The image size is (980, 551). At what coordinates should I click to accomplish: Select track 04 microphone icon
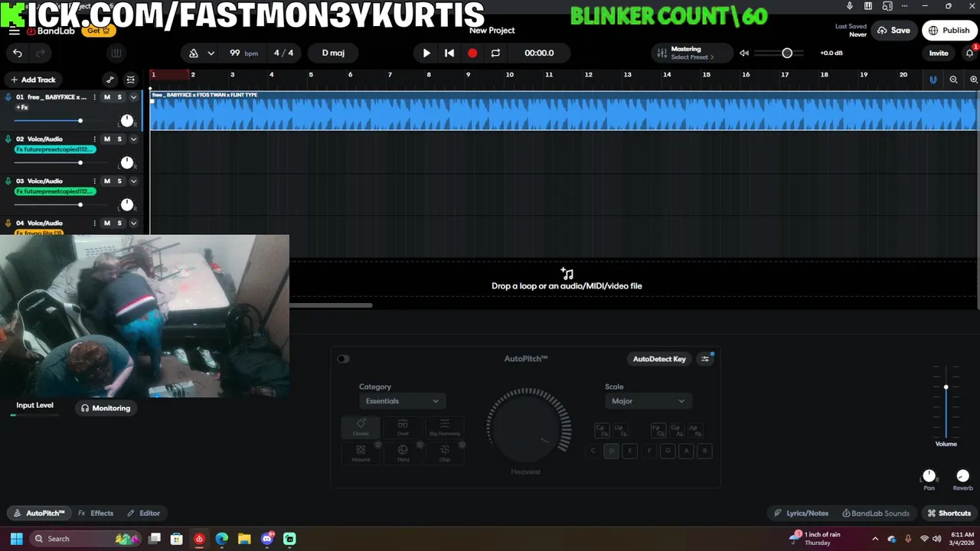[x=8, y=223]
